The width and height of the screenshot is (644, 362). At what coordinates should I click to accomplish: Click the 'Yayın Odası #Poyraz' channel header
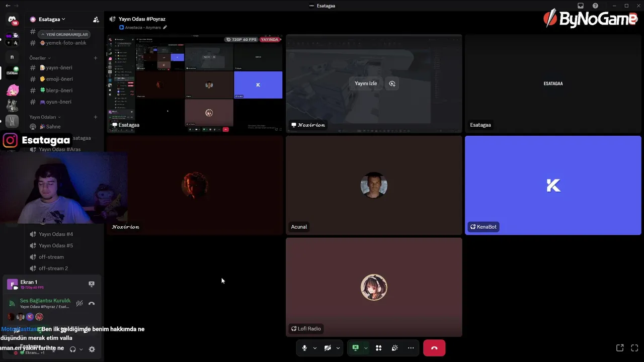pos(142,19)
